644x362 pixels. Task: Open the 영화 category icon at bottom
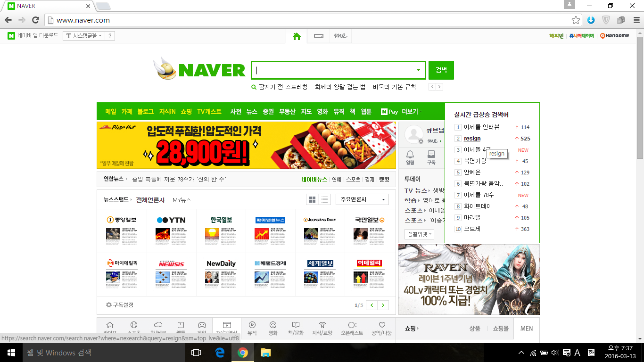tap(273, 328)
